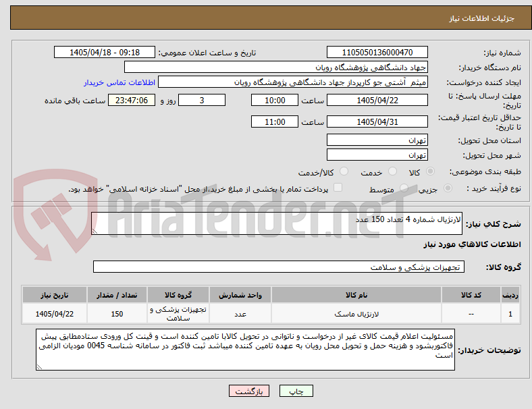This screenshot has width=532, height=409.
Task: Click the نام کالا column header
Action: click(356, 295)
